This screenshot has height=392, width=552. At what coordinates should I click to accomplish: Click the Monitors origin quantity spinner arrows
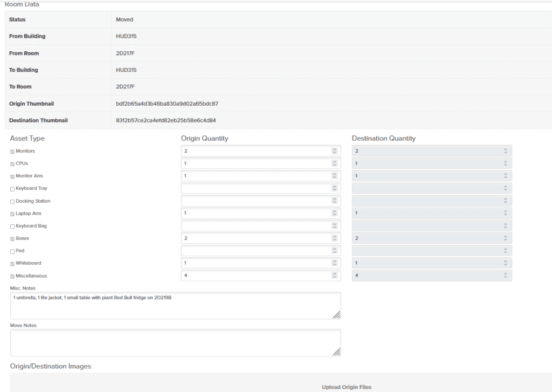click(334, 151)
